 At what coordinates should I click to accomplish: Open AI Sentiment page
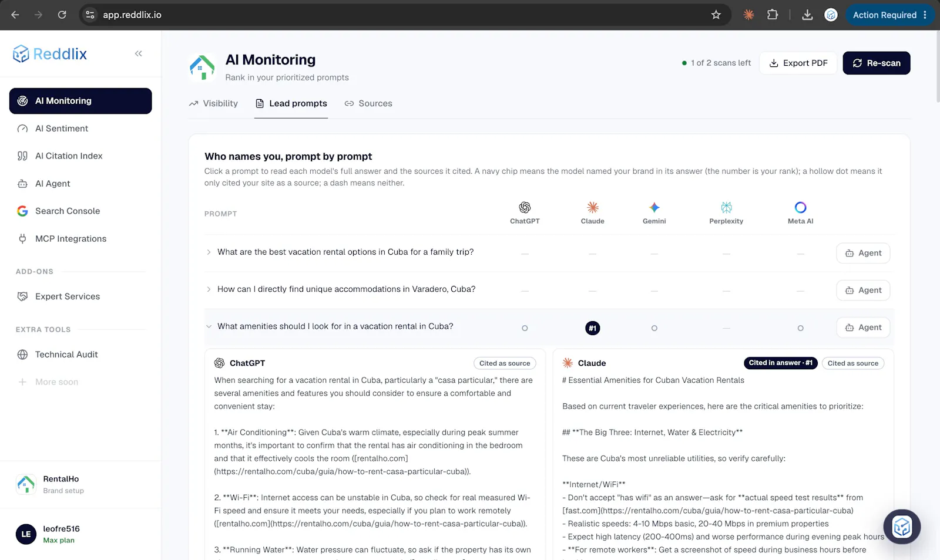click(80, 129)
